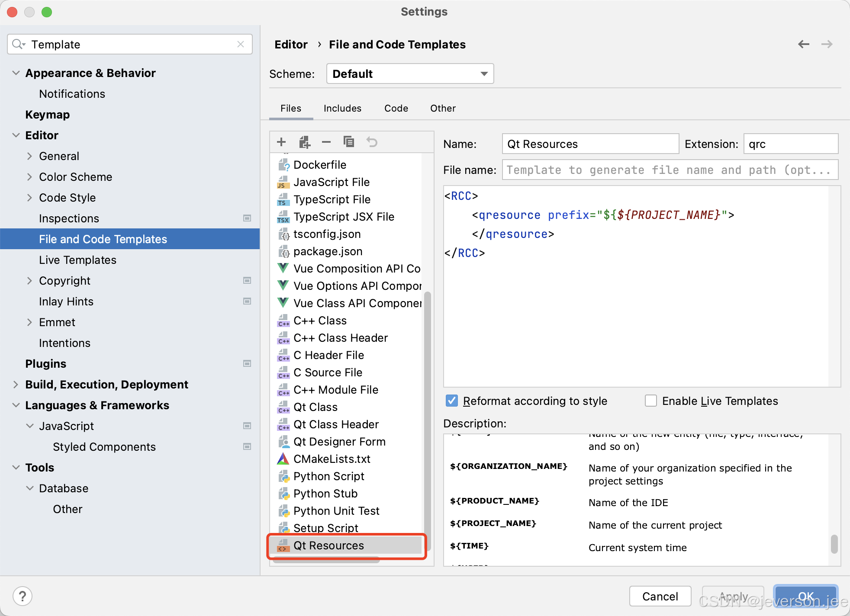The height and width of the screenshot is (616, 850).
Task: Collapse Languages & Frameworks section
Action: point(16,405)
